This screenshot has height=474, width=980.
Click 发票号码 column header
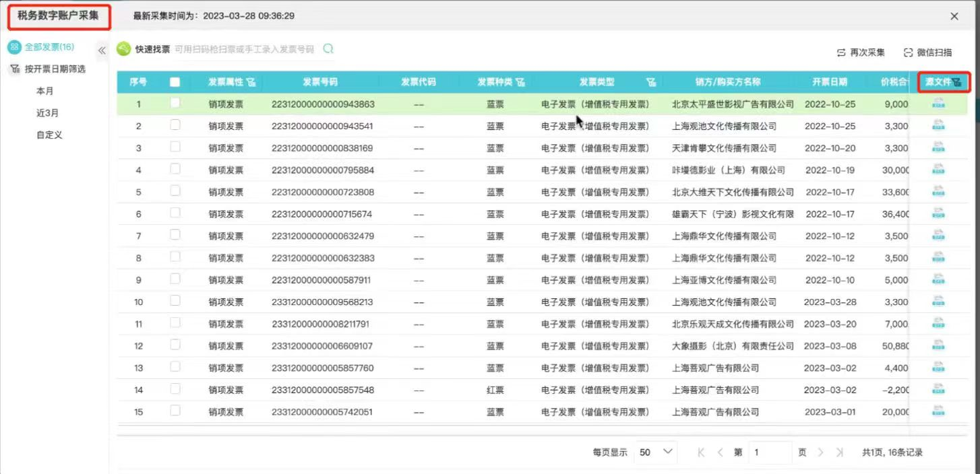(x=321, y=82)
